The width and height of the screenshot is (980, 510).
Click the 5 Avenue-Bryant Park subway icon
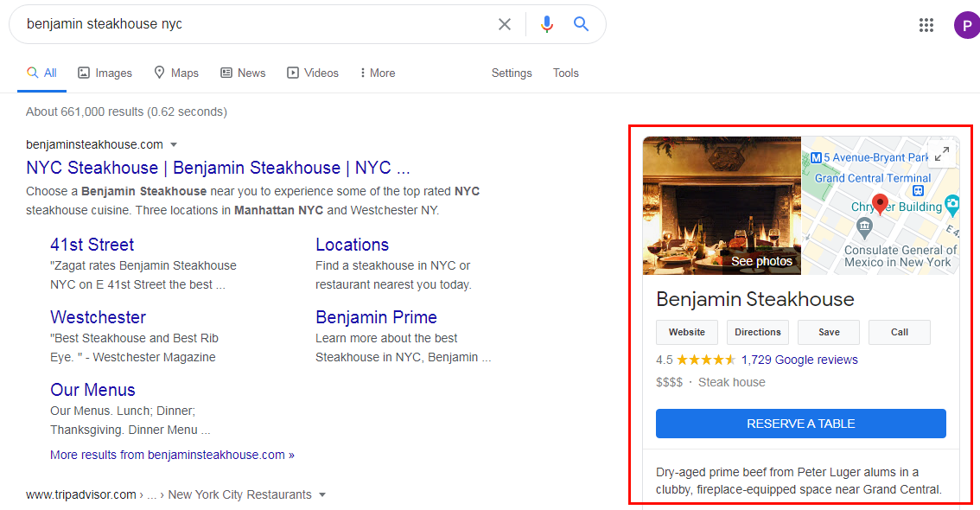817,158
